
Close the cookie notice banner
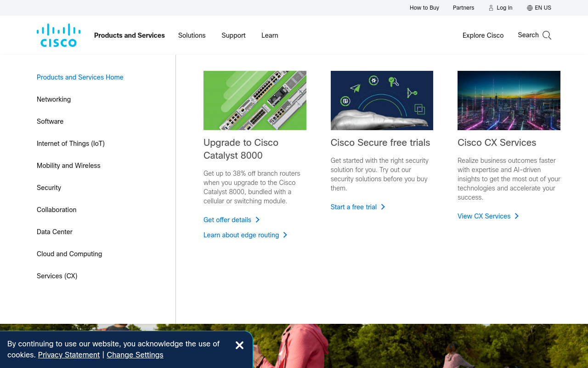tap(239, 345)
